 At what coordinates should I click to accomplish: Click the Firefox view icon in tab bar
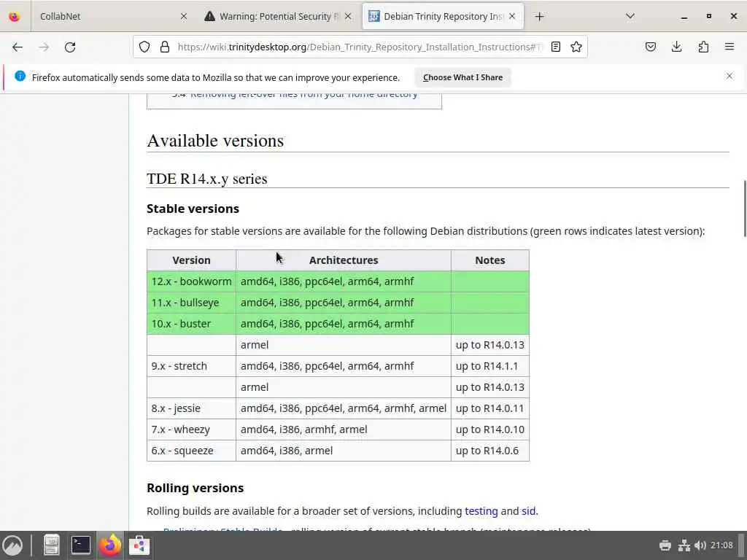coord(15,17)
